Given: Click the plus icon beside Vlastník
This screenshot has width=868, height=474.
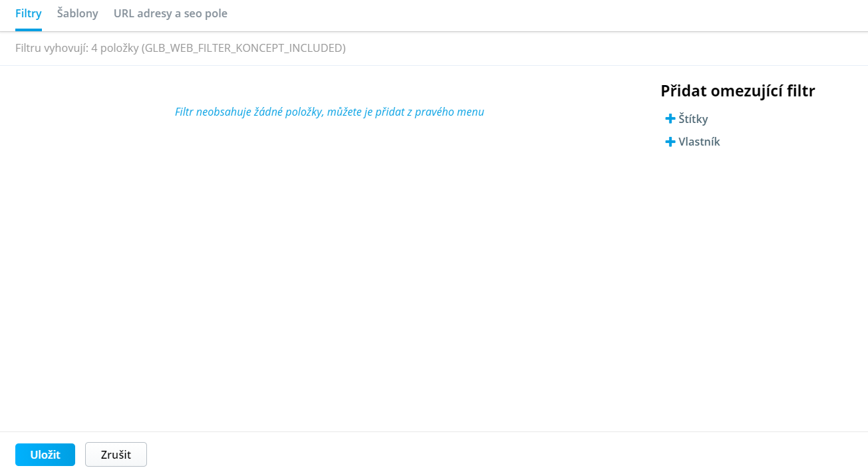Looking at the screenshot, I should tap(670, 142).
